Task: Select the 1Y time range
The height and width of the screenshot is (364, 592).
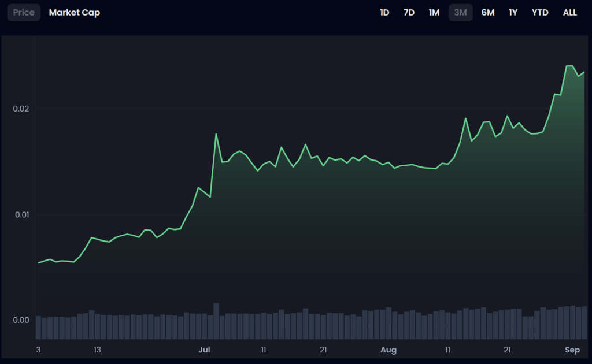Action: (513, 12)
